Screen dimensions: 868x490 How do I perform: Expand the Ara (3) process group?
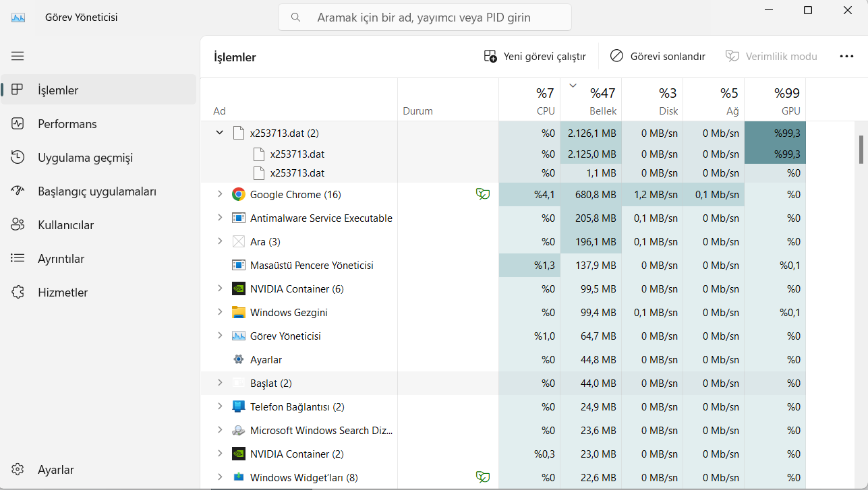point(219,241)
